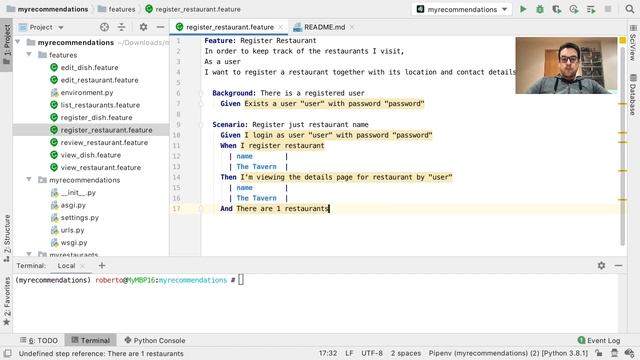The image size is (640, 360).
Task: Click in the terminal command prompt
Action: pos(241,280)
